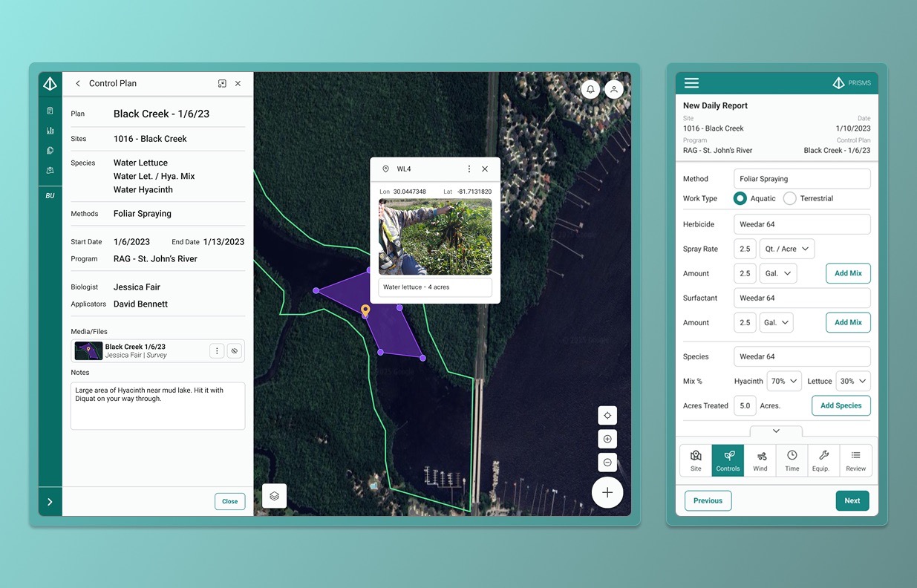
Task: Close the Control Plan panel
Action: tap(238, 84)
